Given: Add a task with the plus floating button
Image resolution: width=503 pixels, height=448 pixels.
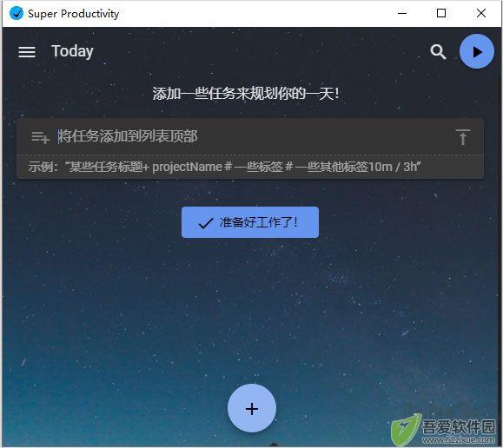Looking at the screenshot, I should click(252, 408).
